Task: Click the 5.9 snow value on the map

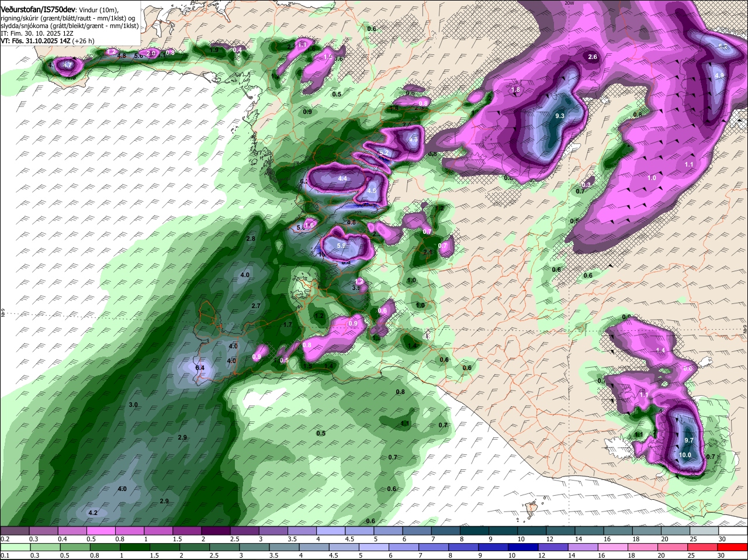Action: click(x=342, y=246)
